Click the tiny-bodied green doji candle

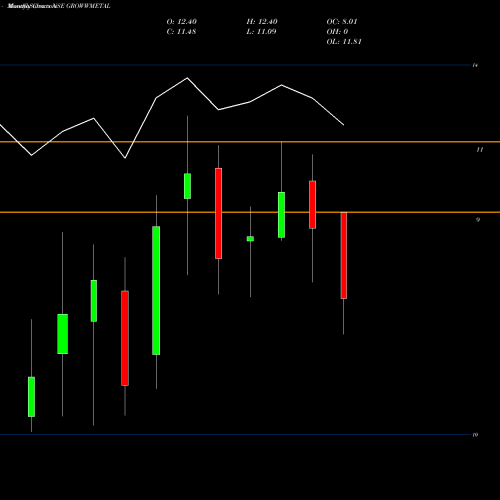tap(250, 239)
